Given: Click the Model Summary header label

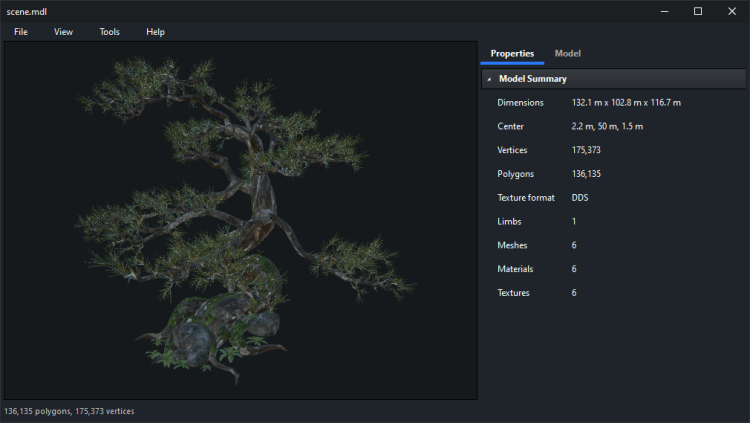Looking at the screenshot, I should 533,79.
